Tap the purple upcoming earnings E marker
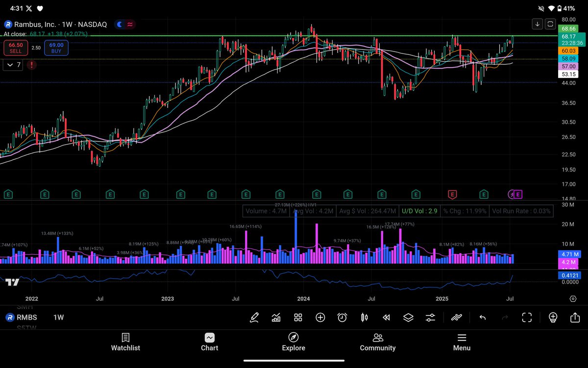588x368 pixels. coord(518,194)
